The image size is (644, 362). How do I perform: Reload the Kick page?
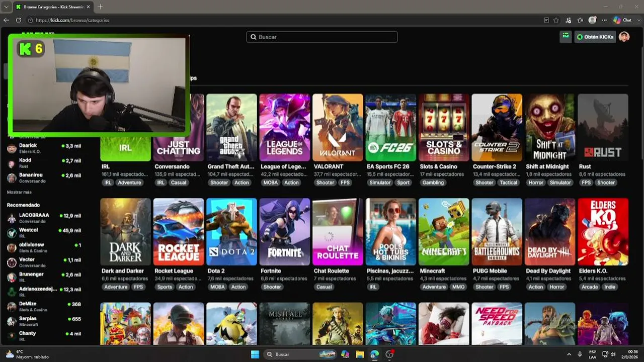pos(18,20)
